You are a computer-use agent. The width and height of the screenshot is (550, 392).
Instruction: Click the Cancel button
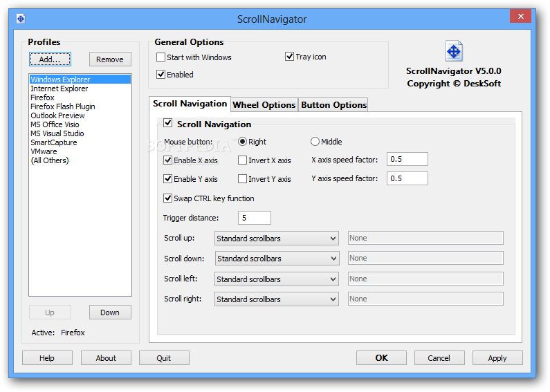pyautogui.click(x=439, y=358)
